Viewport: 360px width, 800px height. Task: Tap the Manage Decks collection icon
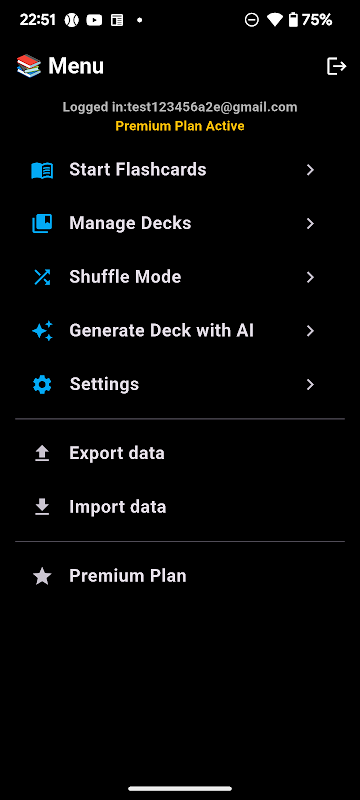[42, 224]
